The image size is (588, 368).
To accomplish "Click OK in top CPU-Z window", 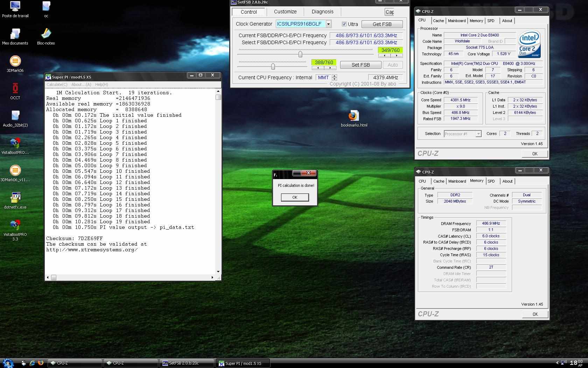I will [534, 154].
